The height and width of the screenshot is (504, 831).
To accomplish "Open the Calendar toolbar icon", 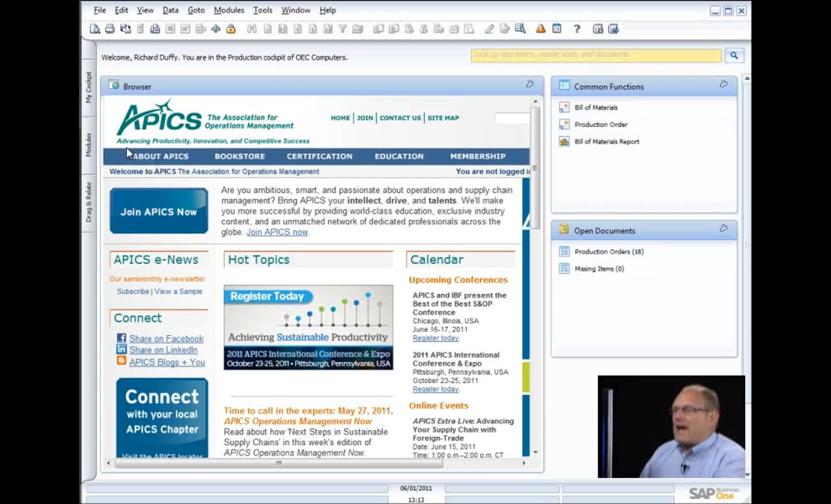I will [556, 29].
